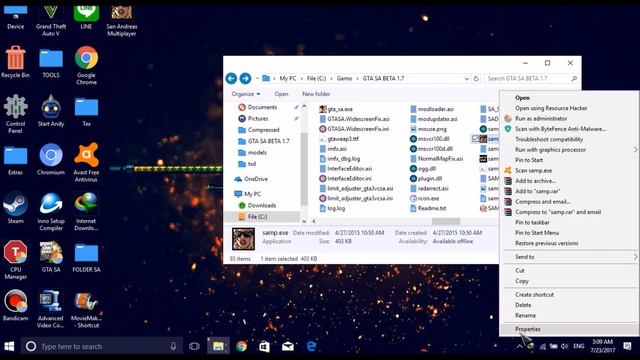640x360 pixels.
Task: Select the Avast Free Antivirus icon
Action: [86, 162]
